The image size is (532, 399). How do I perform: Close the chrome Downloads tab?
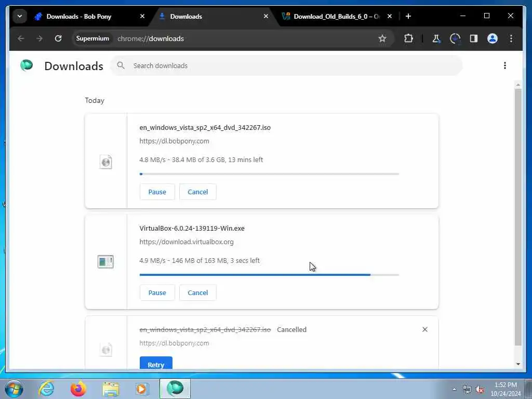266,16
